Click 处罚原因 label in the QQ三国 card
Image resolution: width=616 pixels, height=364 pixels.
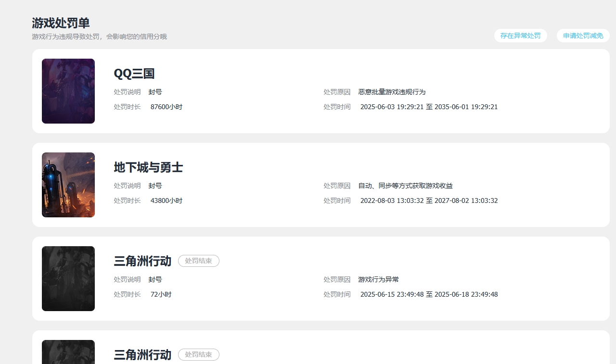[337, 92]
